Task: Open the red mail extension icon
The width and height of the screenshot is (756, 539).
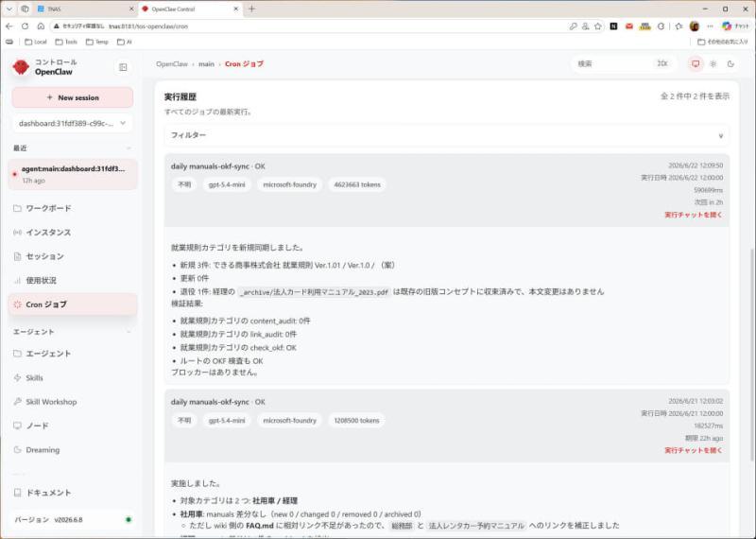Action: pyautogui.click(x=628, y=26)
